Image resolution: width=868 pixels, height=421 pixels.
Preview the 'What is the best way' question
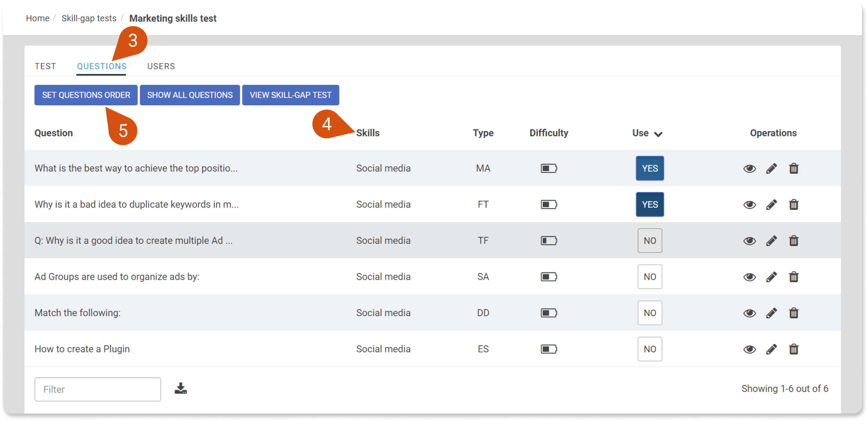click(x=749, y=168)
